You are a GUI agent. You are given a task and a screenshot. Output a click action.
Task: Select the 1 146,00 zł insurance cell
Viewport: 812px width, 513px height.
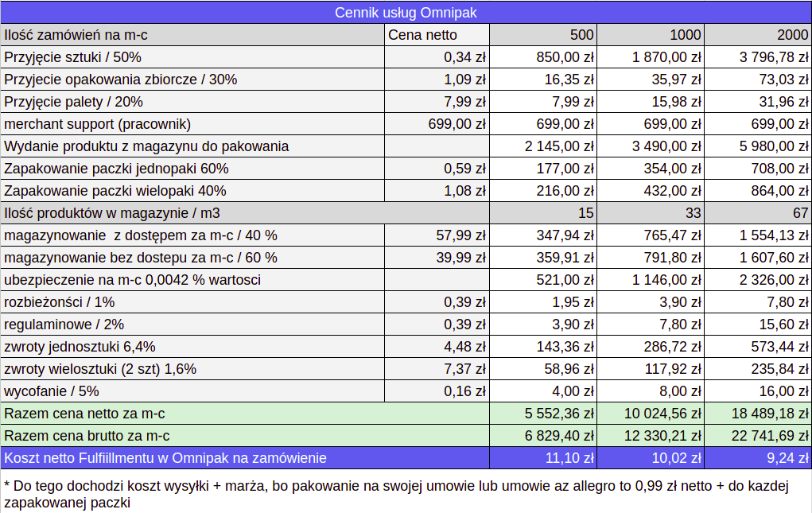coord(651,279)
